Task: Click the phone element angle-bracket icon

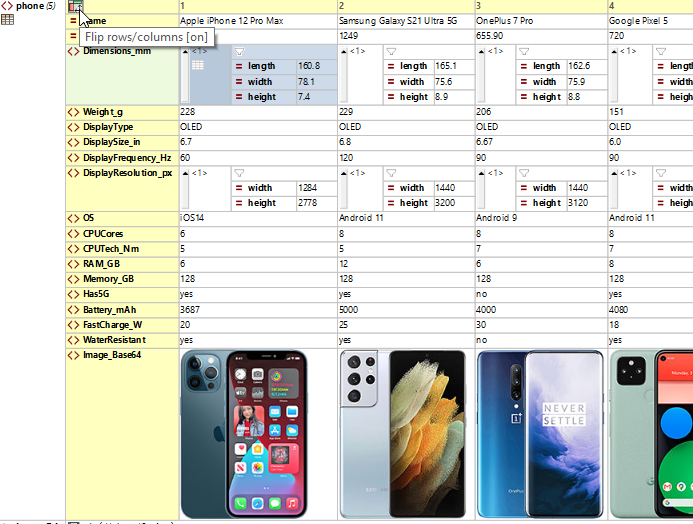Action: 7,6
